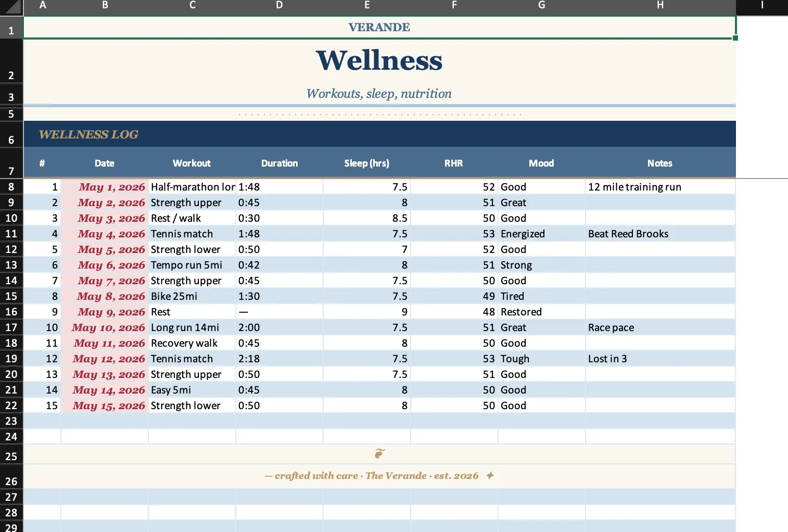Click the 2:18 duration cell
The height and width of the screenshot is (532, 788).
279,359
